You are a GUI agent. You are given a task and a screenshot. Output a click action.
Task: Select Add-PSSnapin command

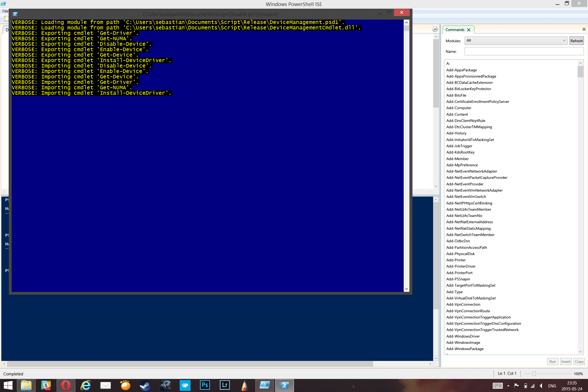point(458,279)
